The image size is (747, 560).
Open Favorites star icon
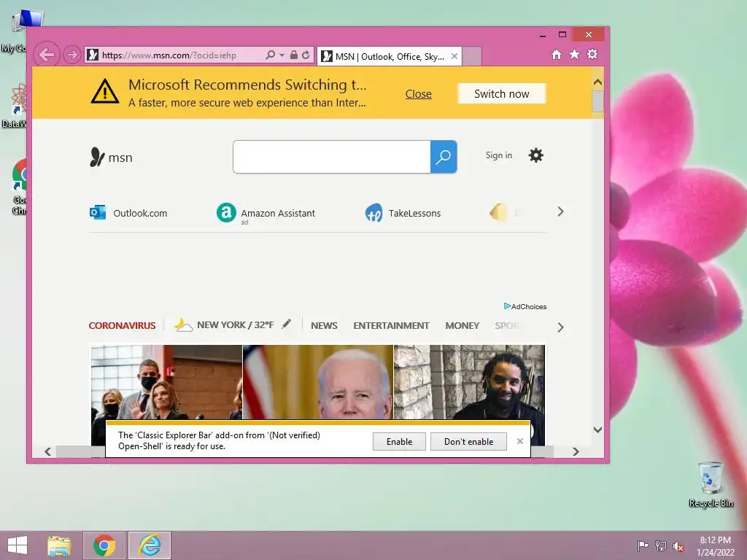coord(575,54)
